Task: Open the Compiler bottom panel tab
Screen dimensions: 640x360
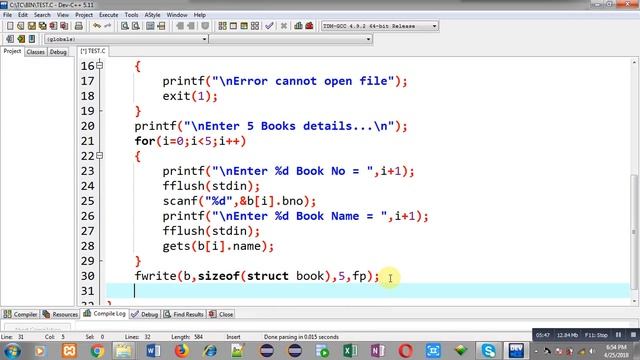Action: 20,314
